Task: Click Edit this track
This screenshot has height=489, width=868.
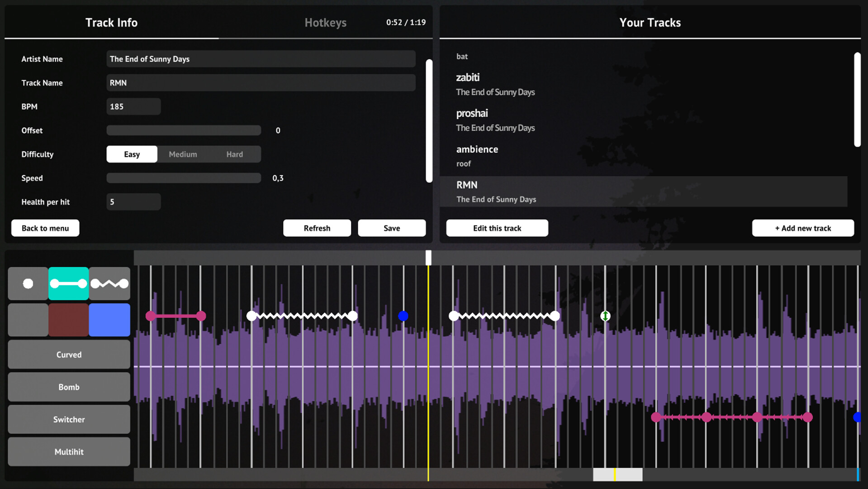Action: point(497,228)
